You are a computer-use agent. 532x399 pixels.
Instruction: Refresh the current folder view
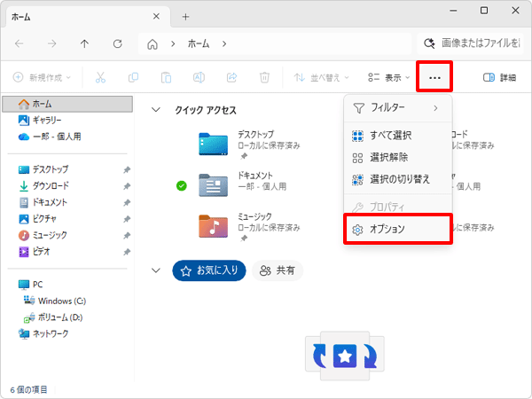point(117,43)
